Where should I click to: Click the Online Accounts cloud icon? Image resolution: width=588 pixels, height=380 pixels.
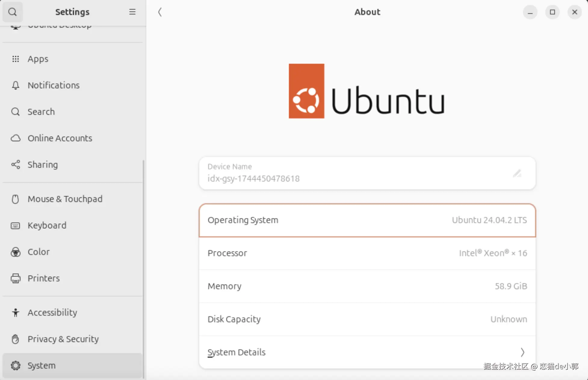click(x=15, y=138)
